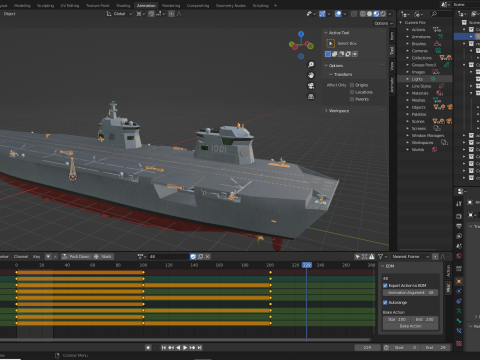
Task: Open the Render properties tab icon
Action: click(x=459, y=216)
